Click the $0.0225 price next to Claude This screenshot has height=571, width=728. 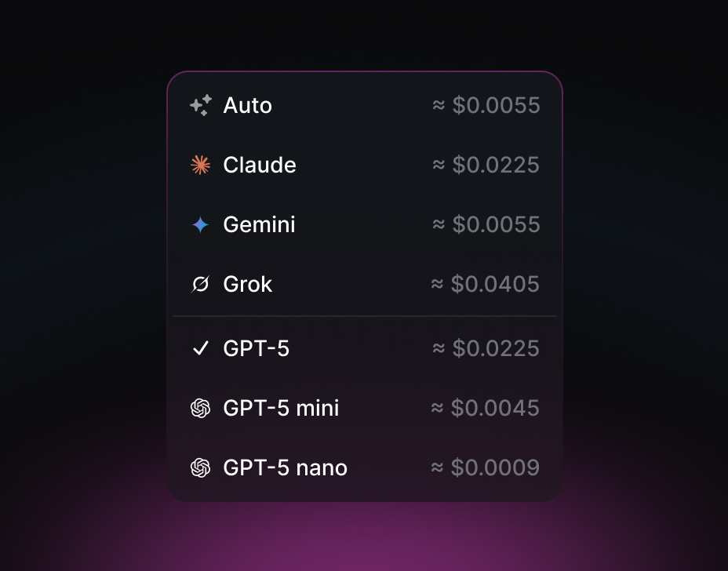click(x=486, y=165)
